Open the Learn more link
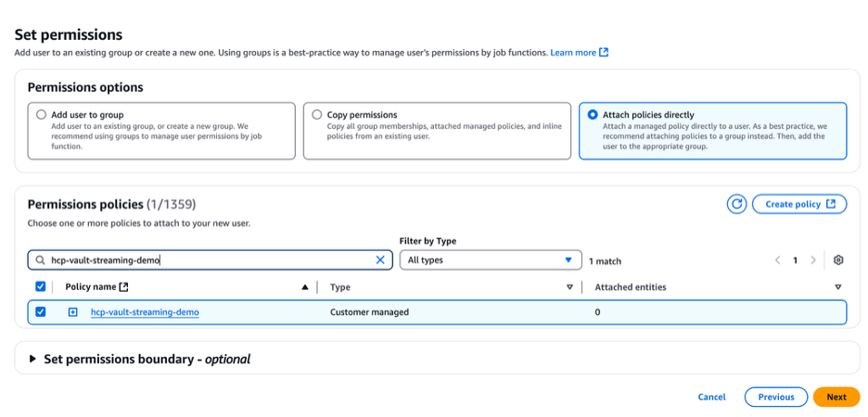This screenshot has height=417, width=868. [580, 53]
